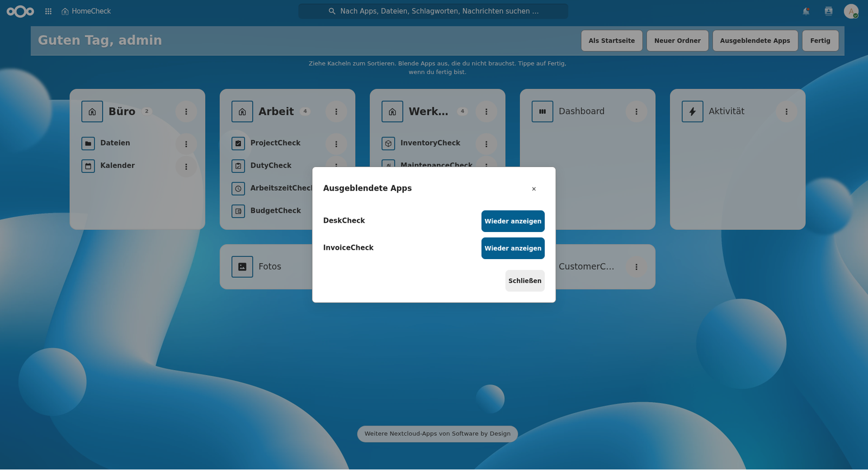The width and height of the screenshot is (868, 470).
Task: Click the Werk... folder icon
Action: pos(392,112)
